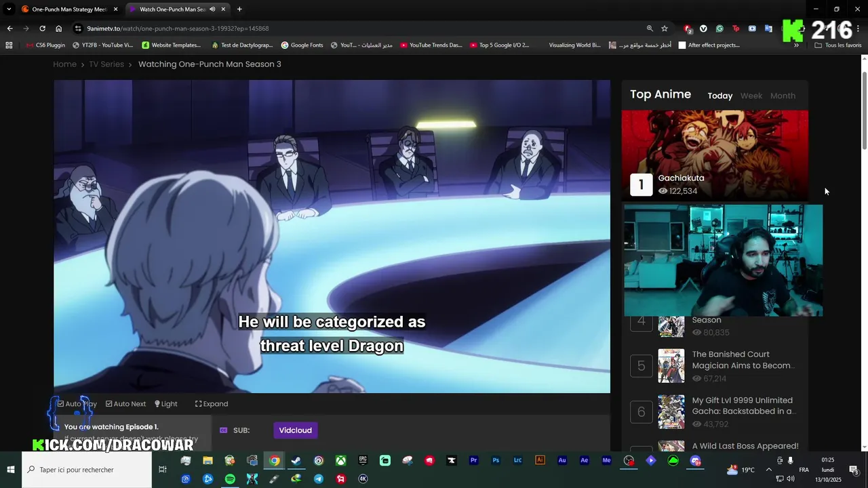Toggle the Light mode switch under player
Image resolution: width=868 pixels, height=488 pixels.
tap(165, 404)
